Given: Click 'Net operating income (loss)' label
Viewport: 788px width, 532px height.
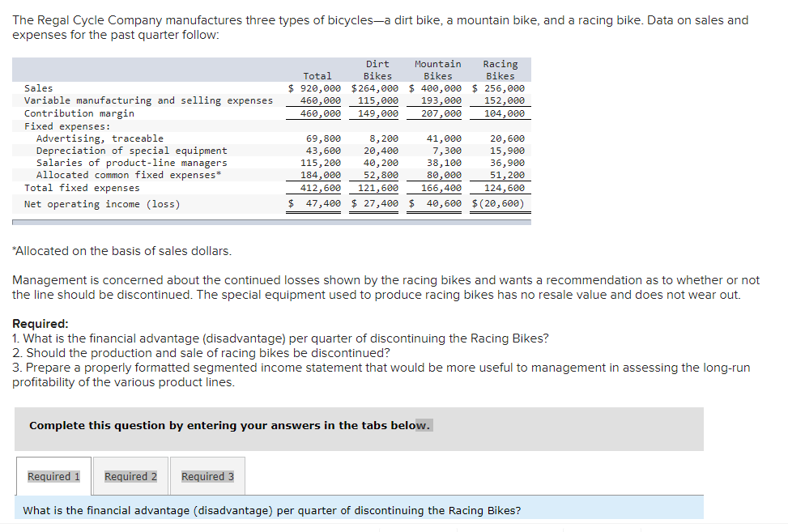Looking at the screenshot, I should tap(102, 204).
